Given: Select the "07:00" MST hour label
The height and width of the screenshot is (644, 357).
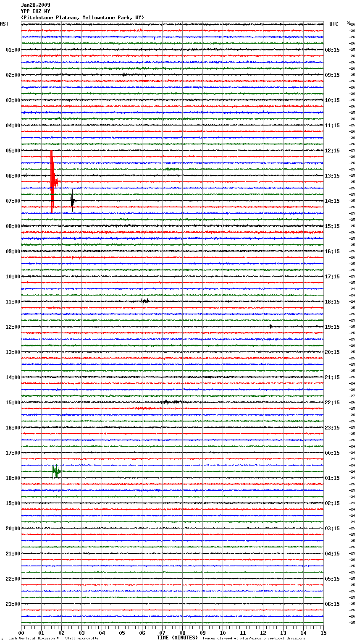Looking at the screenshot, I should pos(13,201).
